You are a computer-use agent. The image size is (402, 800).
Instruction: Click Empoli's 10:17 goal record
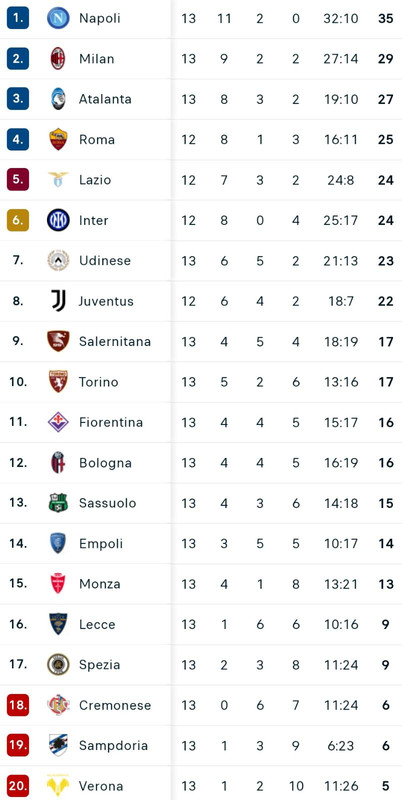(341, 543)
